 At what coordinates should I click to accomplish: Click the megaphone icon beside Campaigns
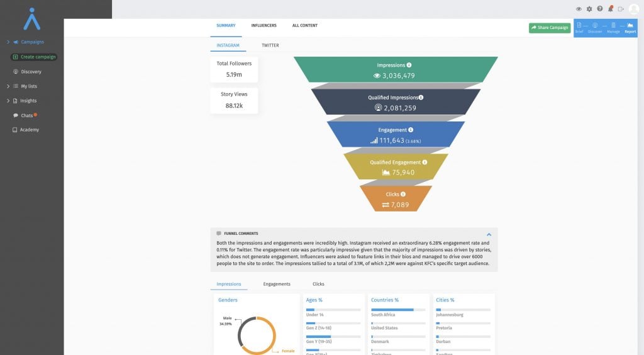pyautogui.click(x=16, y=42)
